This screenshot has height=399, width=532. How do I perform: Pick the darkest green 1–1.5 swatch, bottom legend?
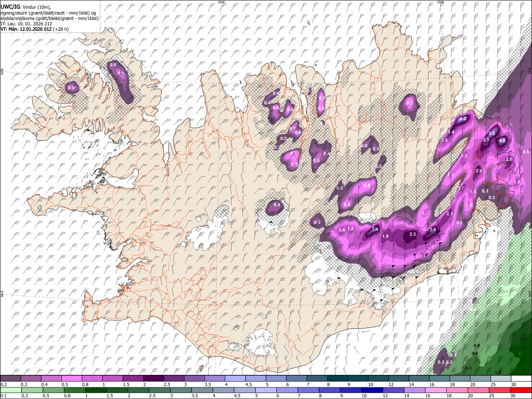coord(95,390)
